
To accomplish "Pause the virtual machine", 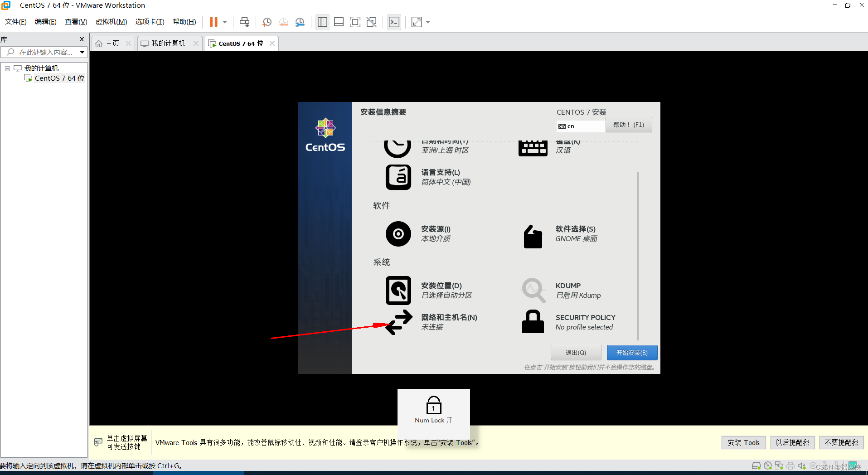I will [213, 22].
